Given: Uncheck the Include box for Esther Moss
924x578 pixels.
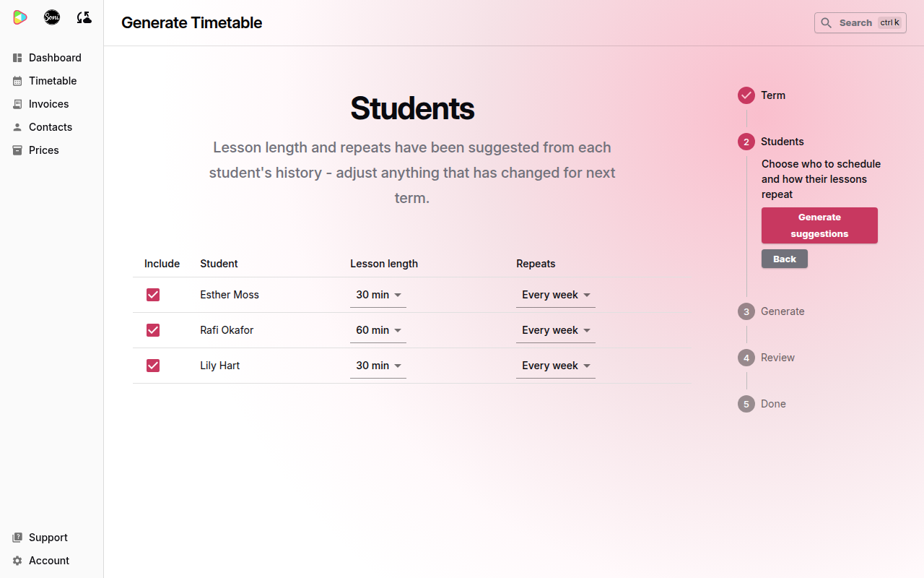Looking at the screenshot, I should click(x=153, y=295).
